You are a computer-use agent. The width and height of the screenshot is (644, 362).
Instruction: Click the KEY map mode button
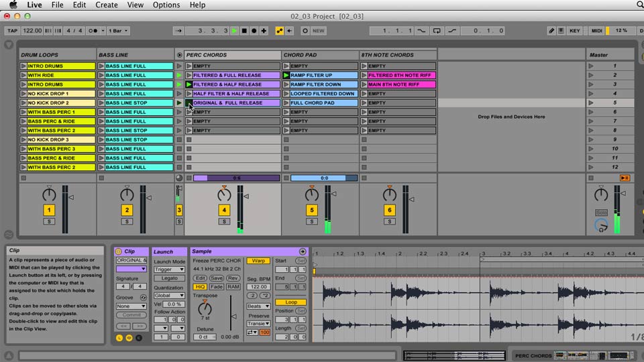click(575, 31)
